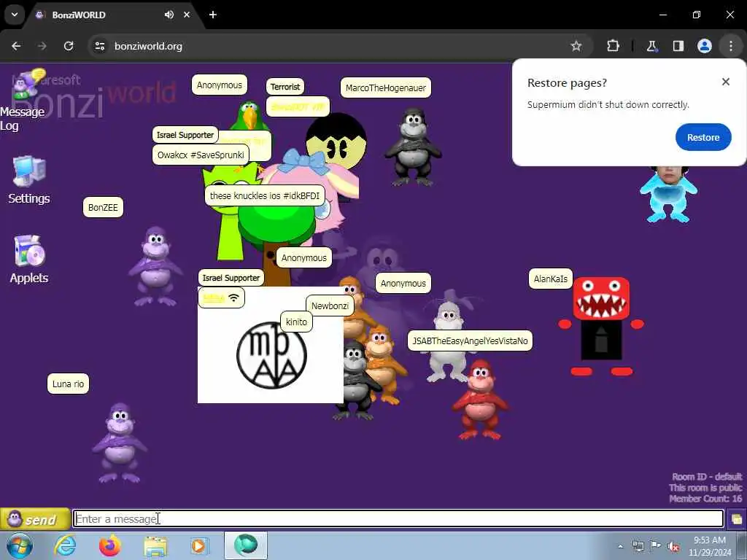This screenshot has width=747, height=560.
Task: Click the mbAA logo image
Action: (x=271, y=355)
